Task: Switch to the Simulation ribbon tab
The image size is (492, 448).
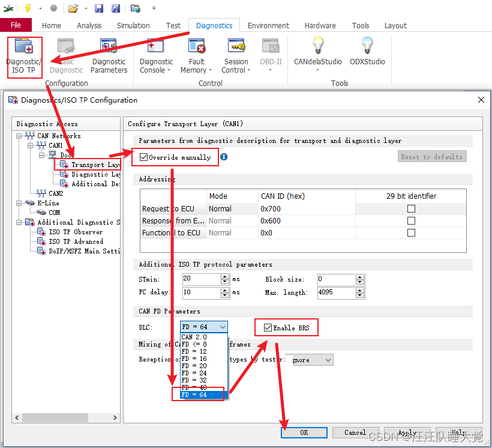Action: 133,25
